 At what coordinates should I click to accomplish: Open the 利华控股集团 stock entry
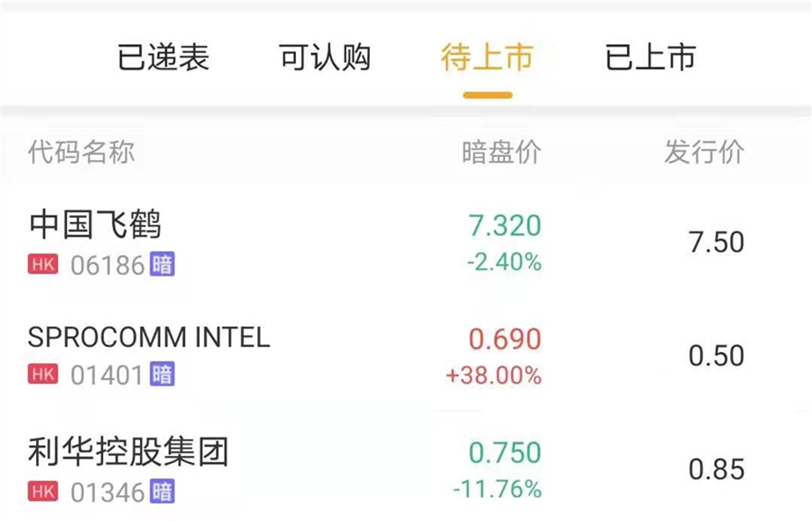[x=129, y=452]
